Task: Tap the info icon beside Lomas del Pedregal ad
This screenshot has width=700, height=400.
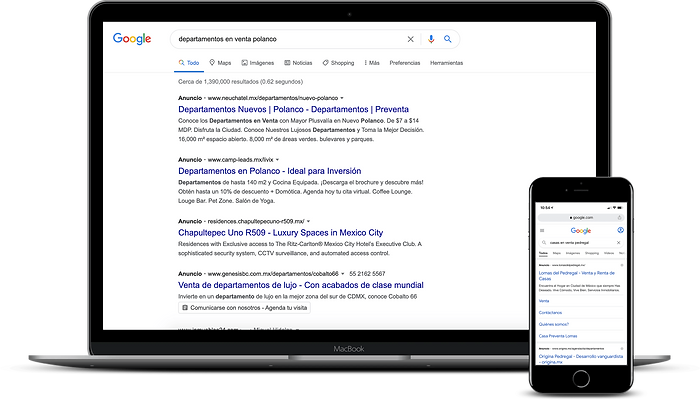Action: (x=621, y=265)
